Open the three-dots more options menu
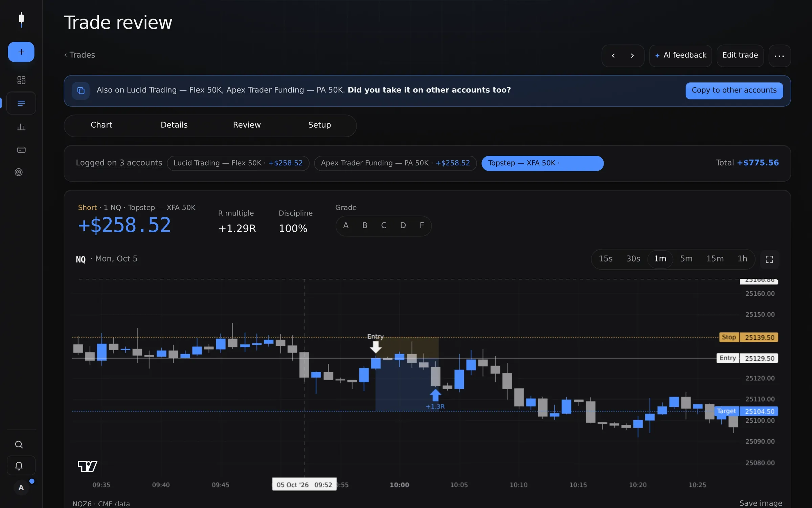The image size is (812, 508). (x=779, y=56)
